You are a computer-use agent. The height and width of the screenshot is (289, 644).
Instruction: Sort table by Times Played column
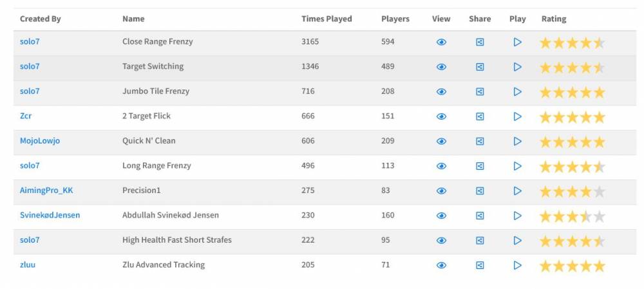point(327,19)
